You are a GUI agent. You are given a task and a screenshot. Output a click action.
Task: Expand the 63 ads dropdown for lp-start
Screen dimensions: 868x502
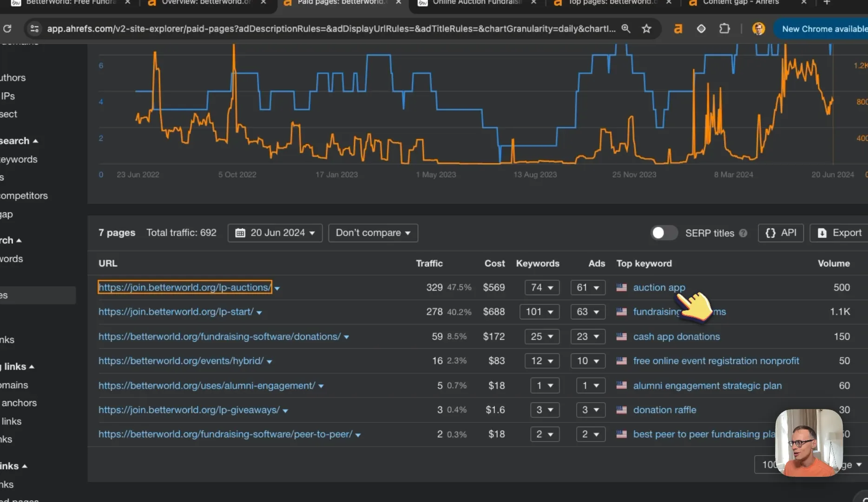[588, 312]
